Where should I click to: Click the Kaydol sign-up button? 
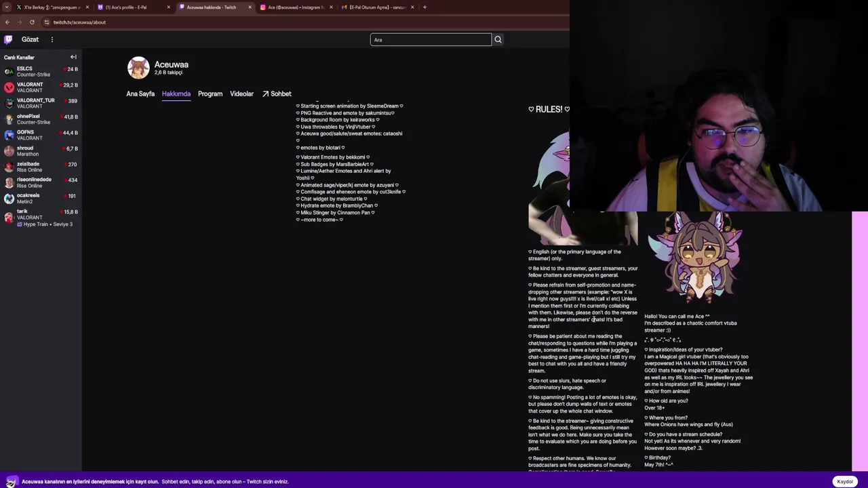[x=845, y=481]
